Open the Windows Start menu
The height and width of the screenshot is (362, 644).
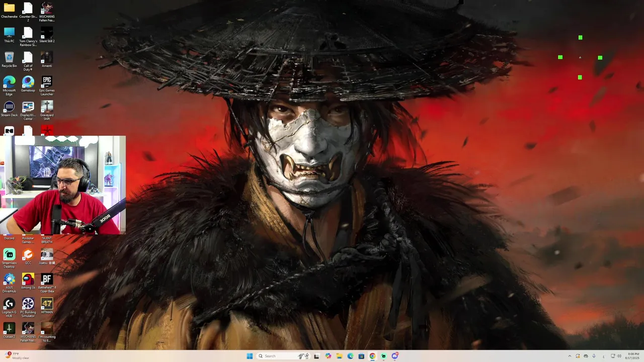pyautogui.click(x=250, y=356)
